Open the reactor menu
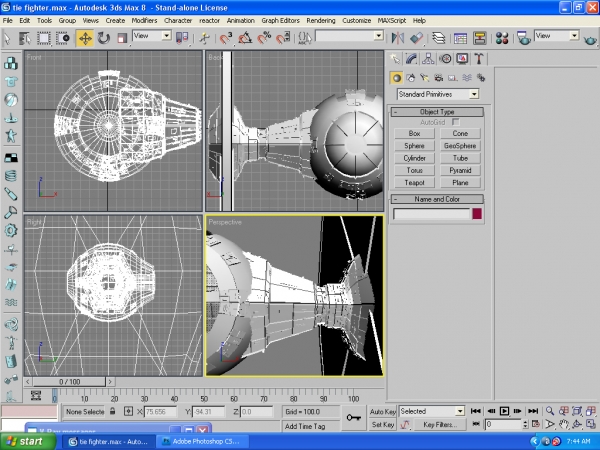 click(x=209, y=21)
